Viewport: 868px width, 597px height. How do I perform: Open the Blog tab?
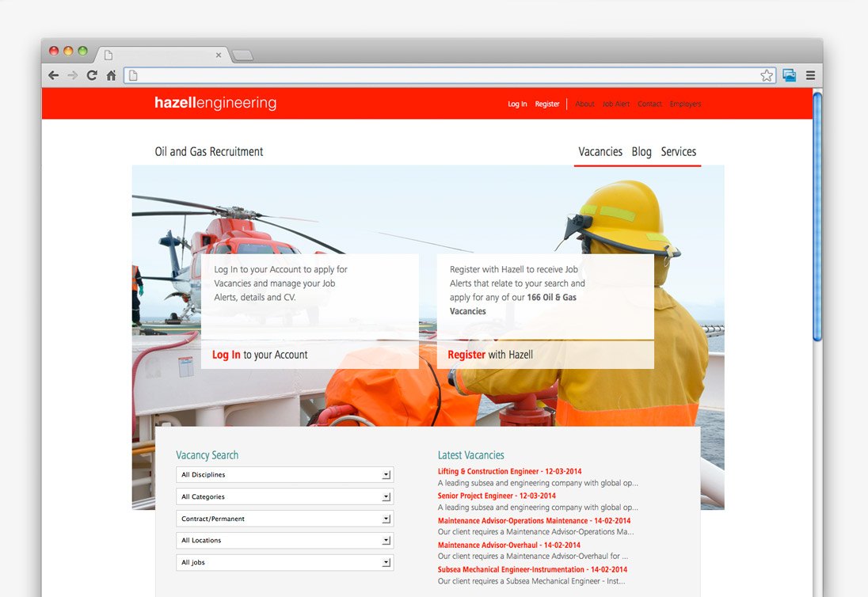(641, 152)
